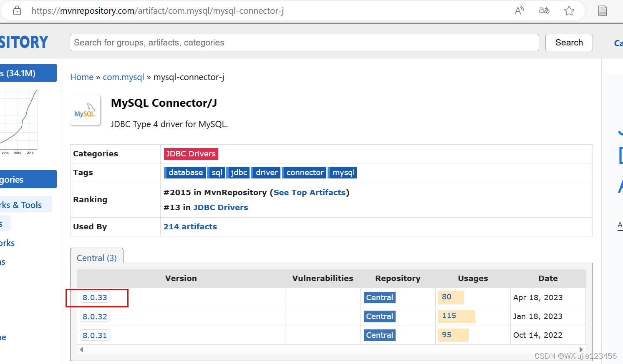This screenshot has height=364, width=623.
Task: Open the com.mysql breadcrumb link
Action: pyautogui.click(x=124, y=77)
